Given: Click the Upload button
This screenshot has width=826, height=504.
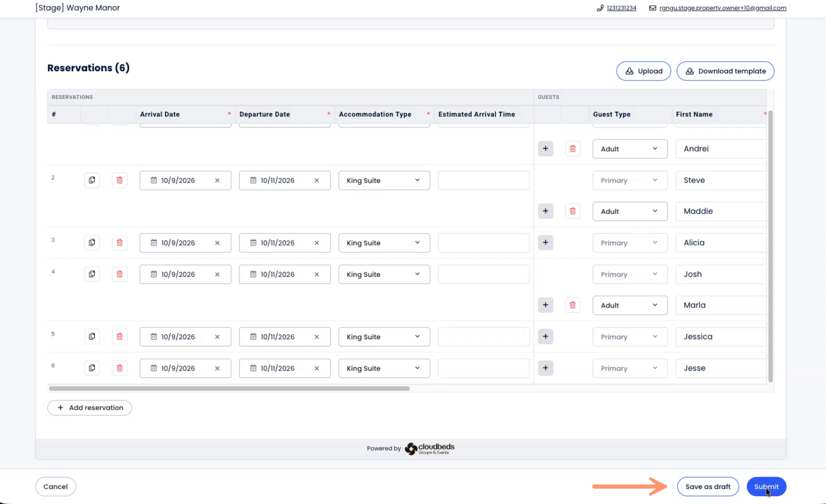Looking at the screenshot, I should pyautogui.click(x=643, y=71).
